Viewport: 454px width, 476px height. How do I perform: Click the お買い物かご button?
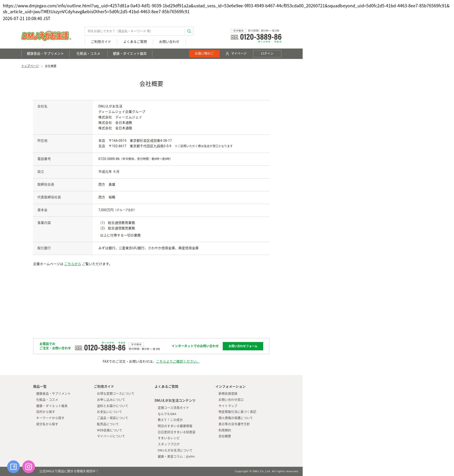204,53
